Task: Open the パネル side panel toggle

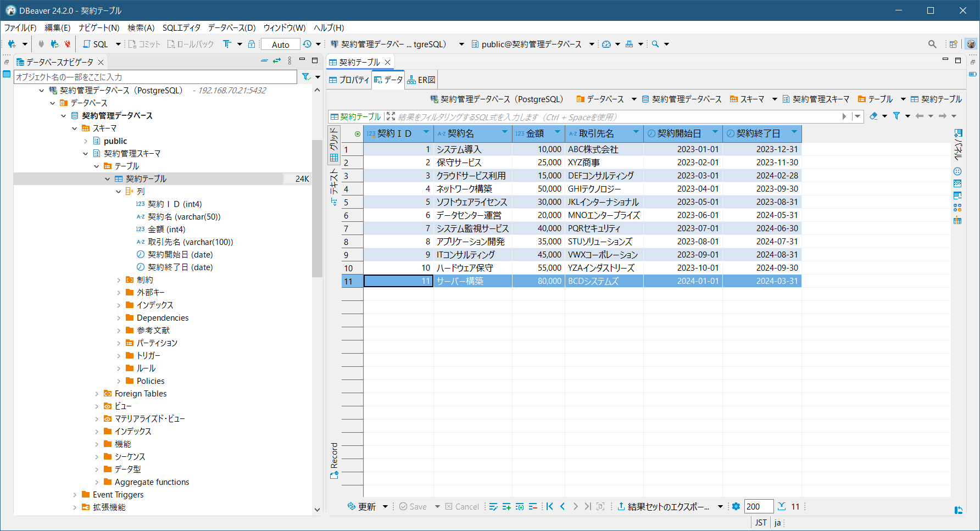Action: (x=958, y=145)
